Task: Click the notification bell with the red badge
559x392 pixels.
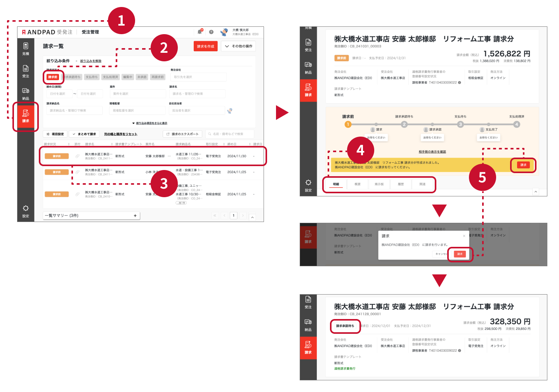Action: (x=200, y=32)
